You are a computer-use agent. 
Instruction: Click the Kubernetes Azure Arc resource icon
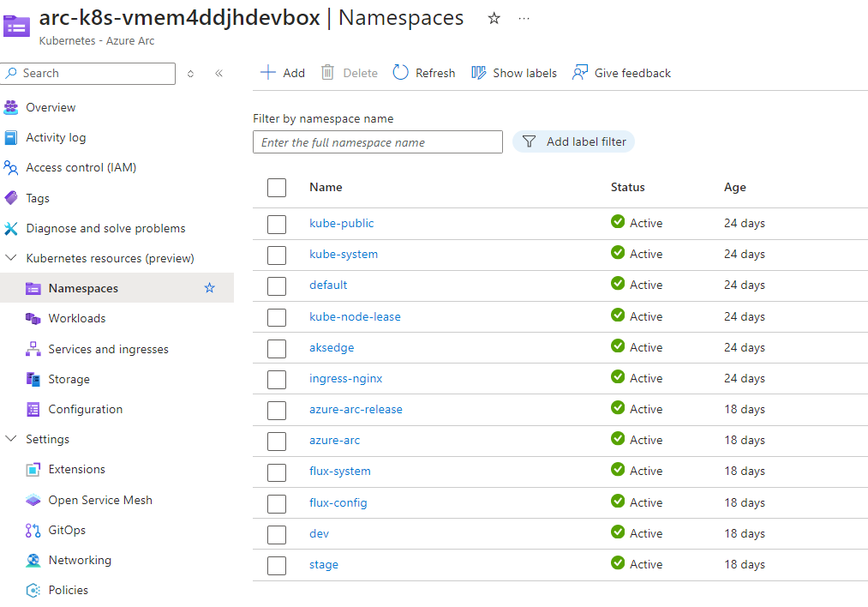point(16,26)
